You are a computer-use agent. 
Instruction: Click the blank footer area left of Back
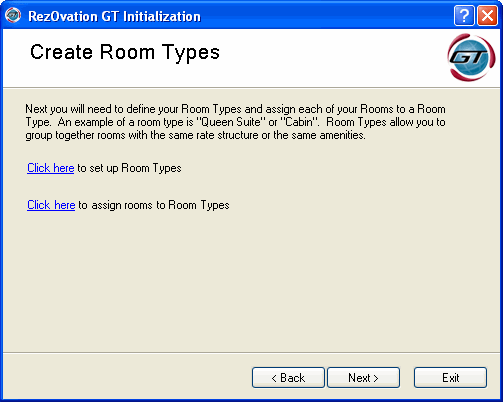127,377
